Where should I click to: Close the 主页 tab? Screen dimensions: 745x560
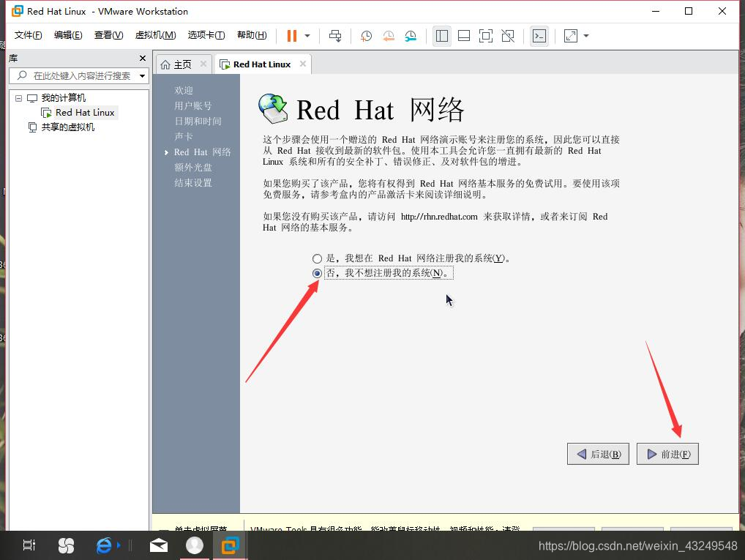pyautogui.click(x=203, y=64)
